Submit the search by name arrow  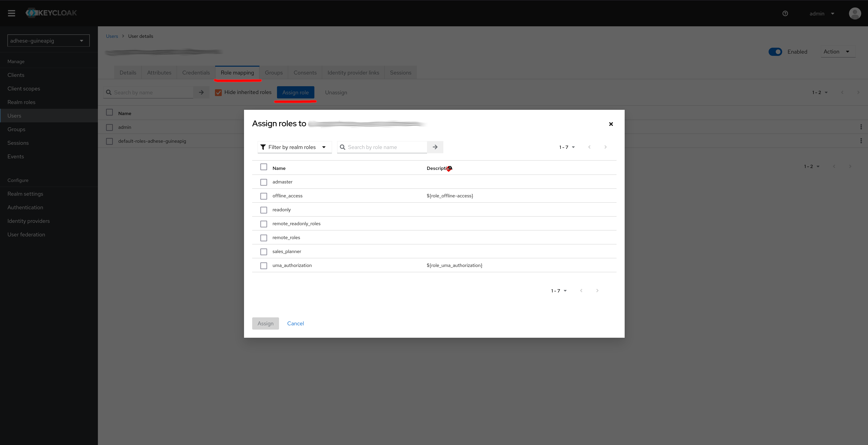point(201,92)
